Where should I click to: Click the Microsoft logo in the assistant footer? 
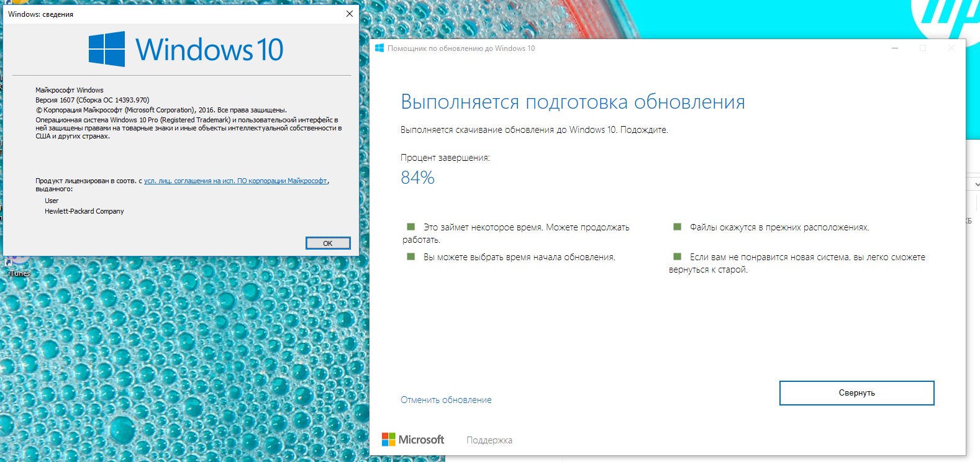point(413,440)
